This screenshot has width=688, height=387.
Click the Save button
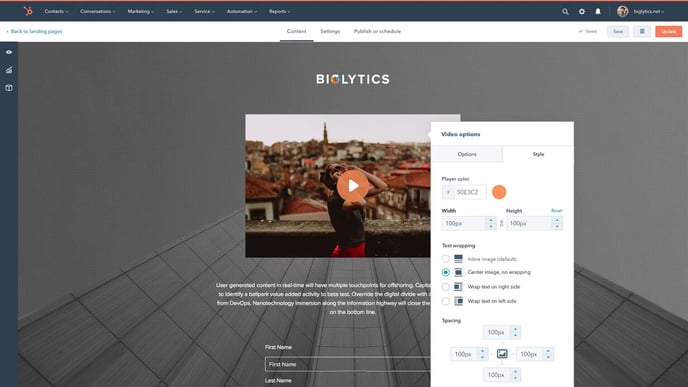click(618, 32)
